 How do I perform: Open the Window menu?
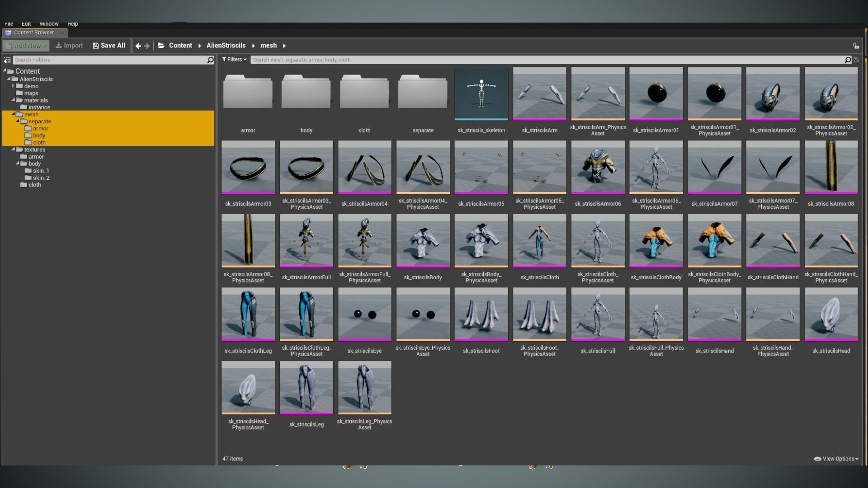49,24
